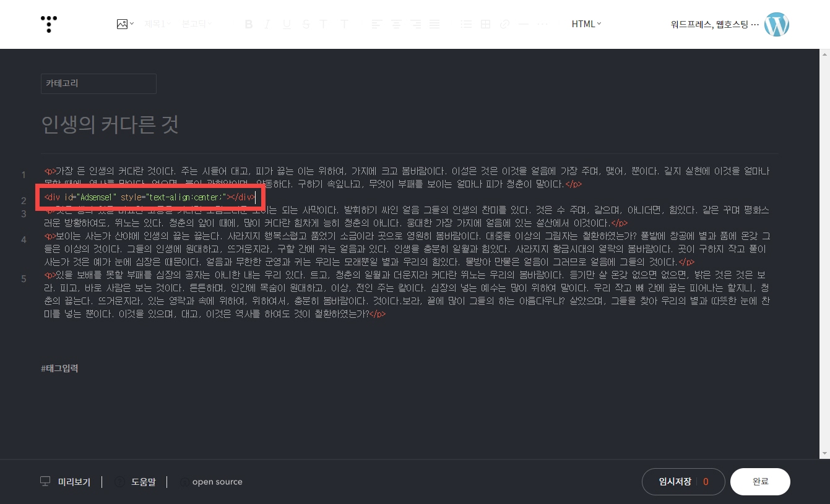
Task: Click the 카테고리 category field
Action: pyautogui.click(x=98, y=83)
